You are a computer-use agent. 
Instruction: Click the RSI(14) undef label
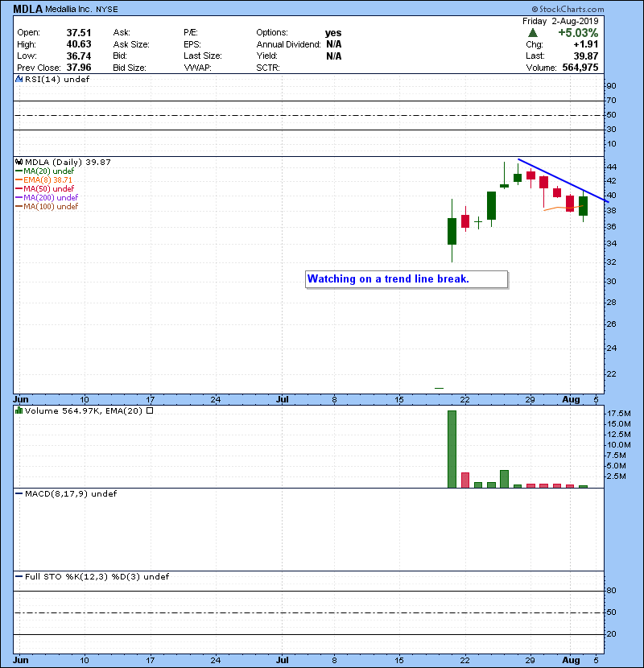coord(57,79)
